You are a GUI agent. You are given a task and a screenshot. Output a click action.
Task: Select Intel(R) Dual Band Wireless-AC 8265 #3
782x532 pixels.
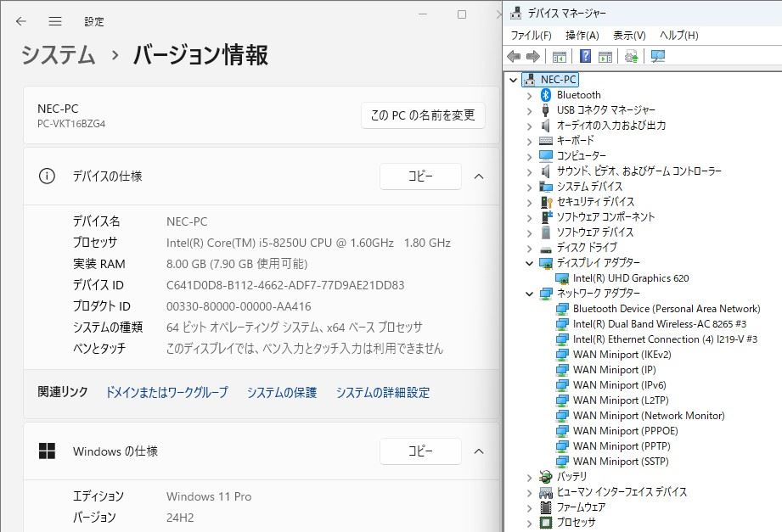click(660, 324)
